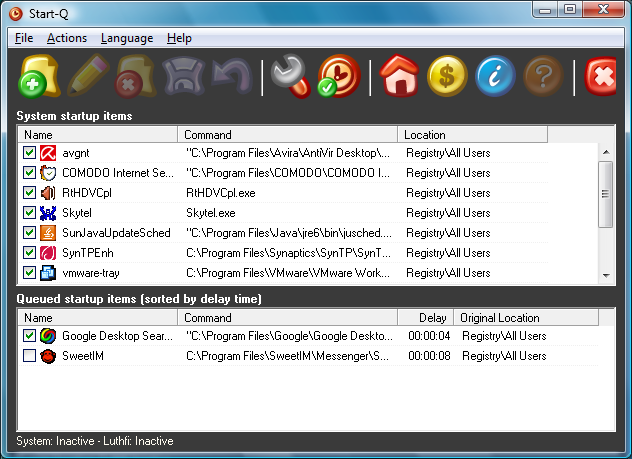Click the system list scrollbar thumb
The height and width of the screenshot is (459, 632).
pyautogui.click(x=605, y=194)
